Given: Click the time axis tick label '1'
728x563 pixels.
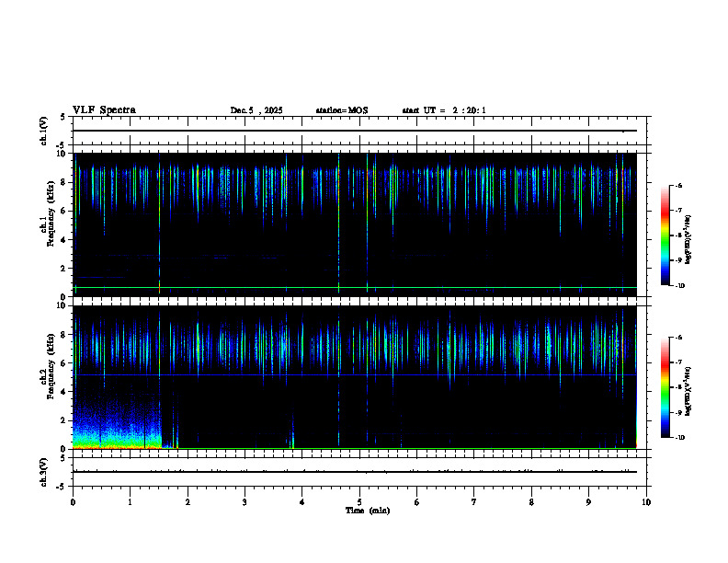Looking at the screenshot, I should (x=130, y=502).
